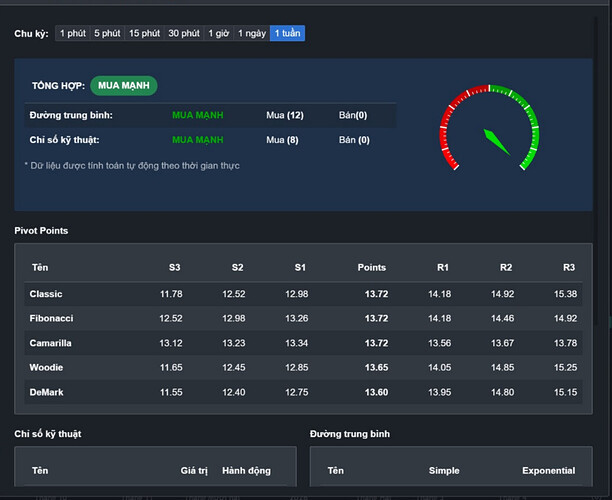Click the gauge needle indicator

pyautogui.click(x=497, y=142)
